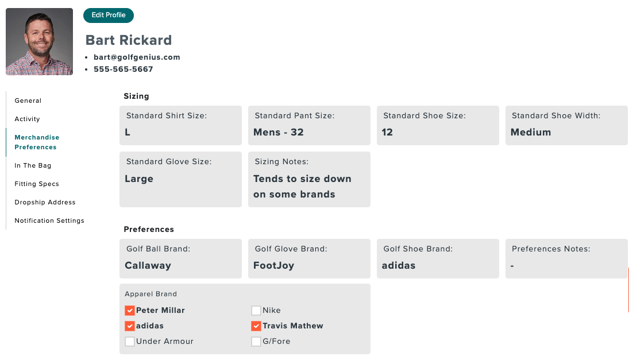Uncheck the adidas apparel checkbox
Image resolution: width=629 pixels, height=364 pixels.
[130, 326]
